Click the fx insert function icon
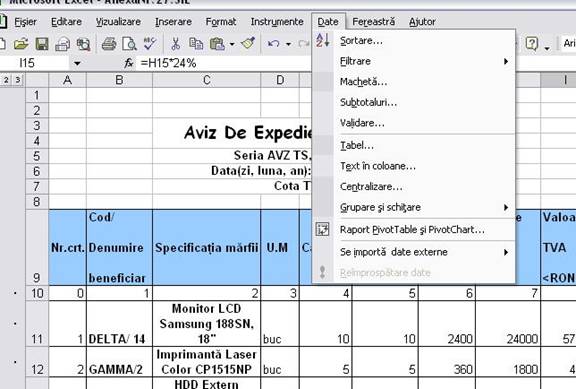 (x=129, y=63)
